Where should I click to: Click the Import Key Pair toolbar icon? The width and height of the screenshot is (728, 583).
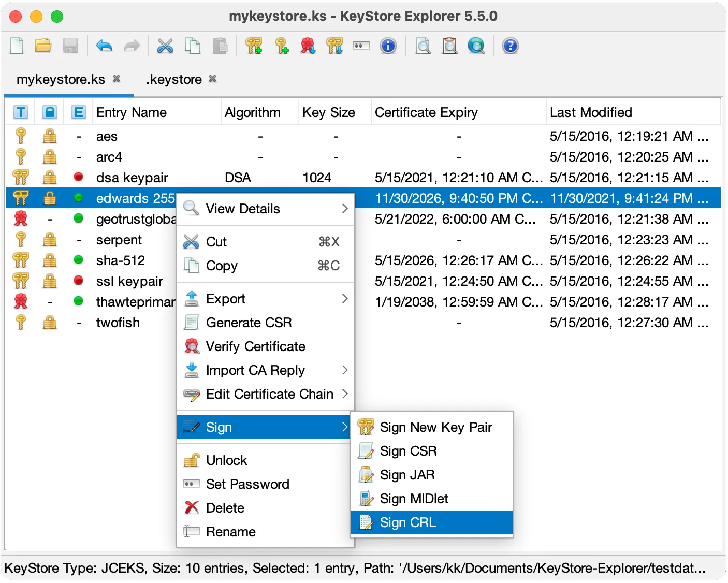(334, 46)
